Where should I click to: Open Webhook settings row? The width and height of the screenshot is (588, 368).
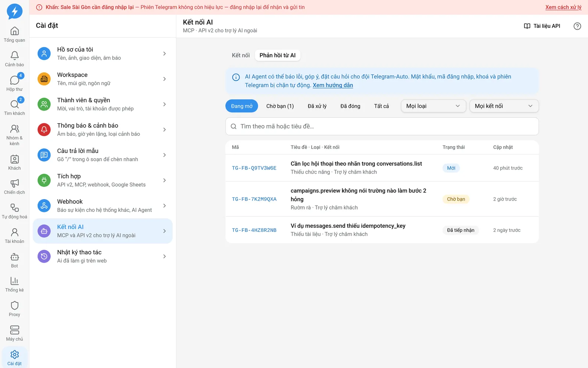(x=103, y=206)
